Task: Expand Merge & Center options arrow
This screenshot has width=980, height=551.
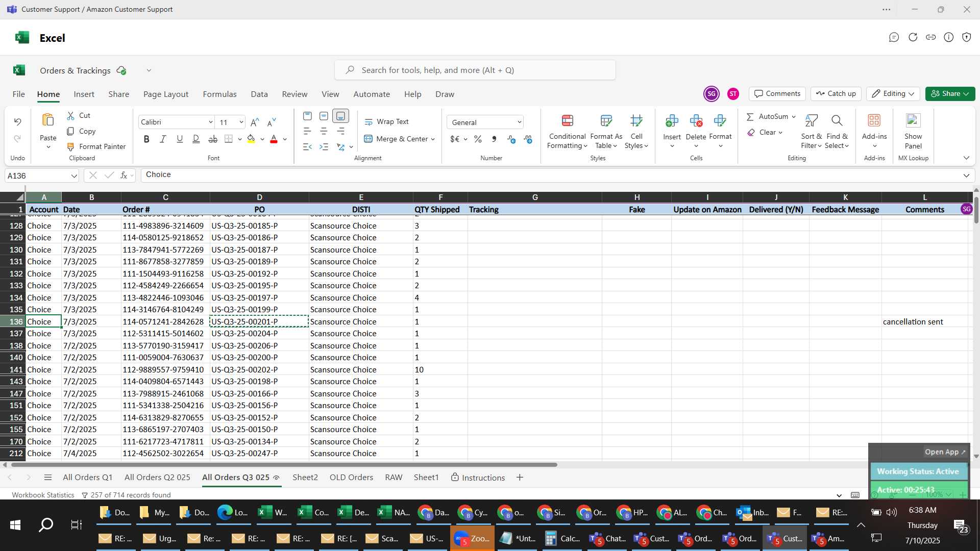Action: (433, 139)
